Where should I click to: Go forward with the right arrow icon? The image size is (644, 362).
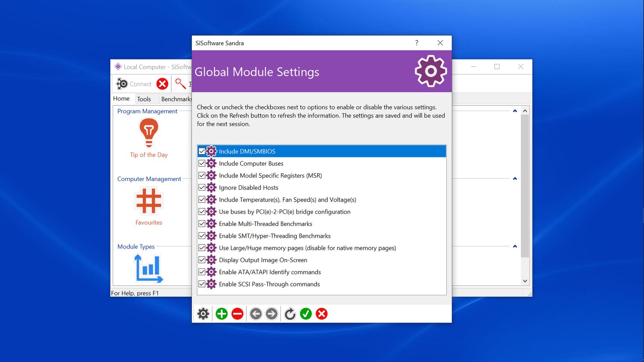[x=272, y=314]
